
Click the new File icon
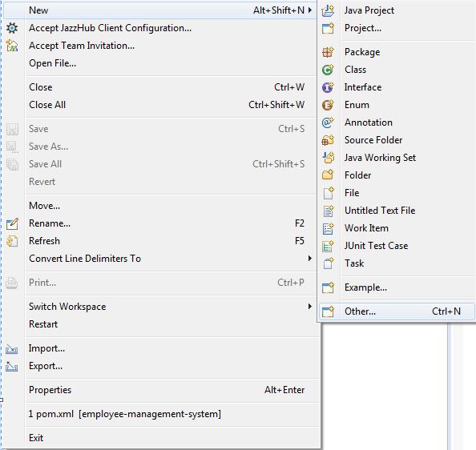coord(329,193)
